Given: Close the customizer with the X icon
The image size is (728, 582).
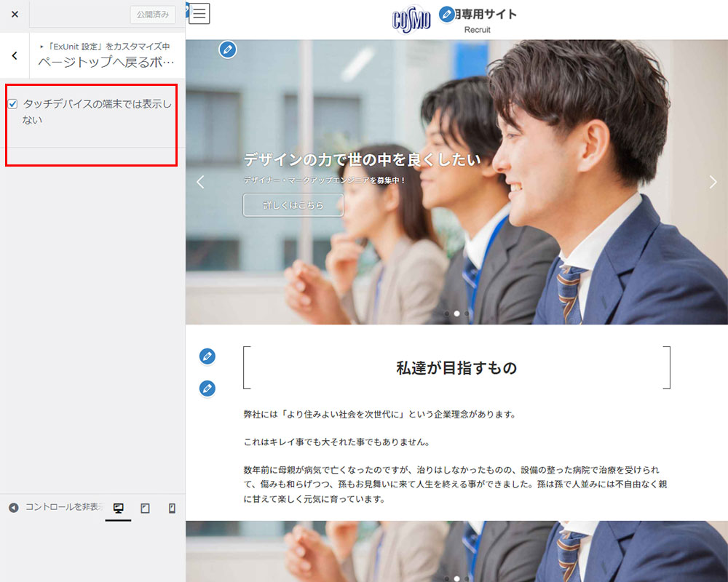Looking at the screenshot, I should [15, 15].
